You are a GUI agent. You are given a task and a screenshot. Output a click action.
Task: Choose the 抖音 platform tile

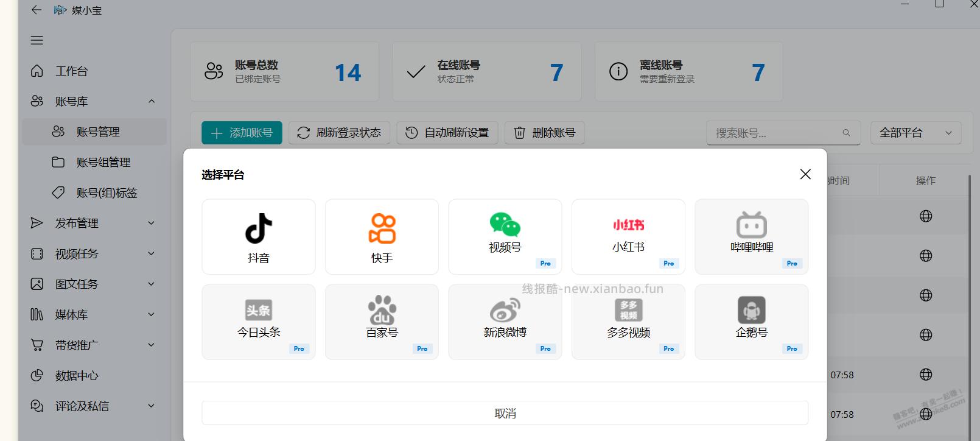pos(259,237)
